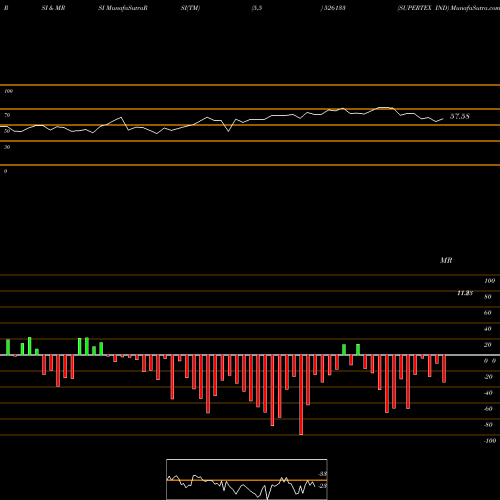Click the -40 label on MR axis
This screenshot has width=500, height=500.
tap(488, 393)
